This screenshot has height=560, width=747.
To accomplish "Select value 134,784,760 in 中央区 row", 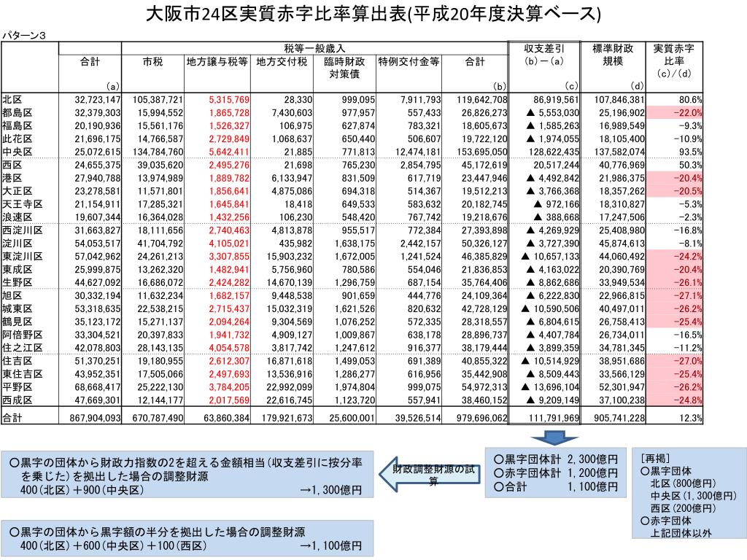I will 158,152.
